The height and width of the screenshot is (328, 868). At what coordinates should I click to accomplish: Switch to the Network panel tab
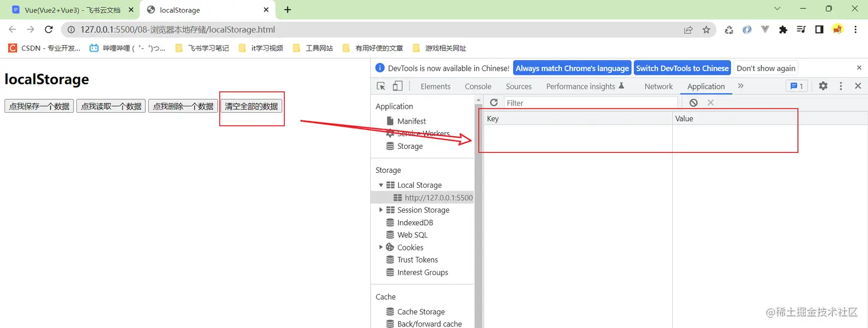(x=658, y=86)
